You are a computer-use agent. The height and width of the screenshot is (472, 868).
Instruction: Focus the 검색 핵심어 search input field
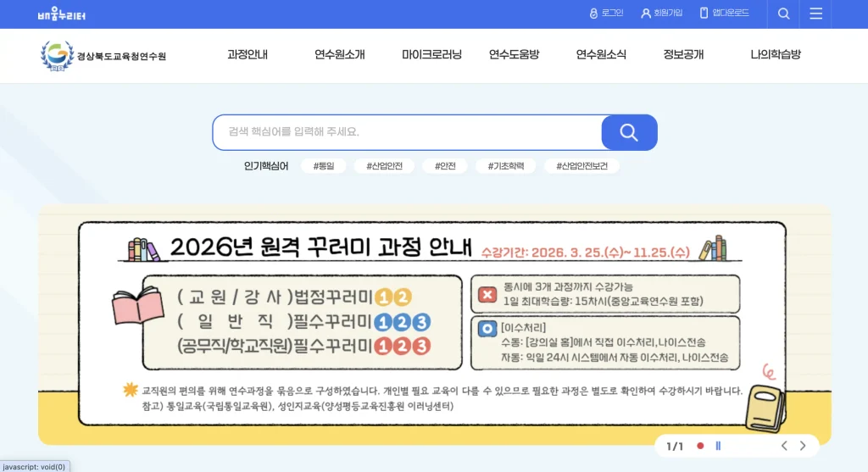[408, 132]
